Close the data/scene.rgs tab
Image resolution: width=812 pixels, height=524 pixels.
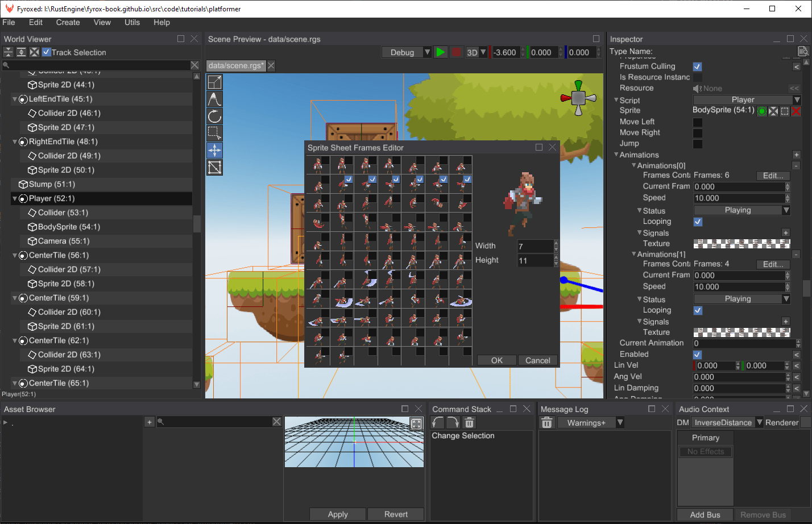pyautogui.click(x=271, y=65)
